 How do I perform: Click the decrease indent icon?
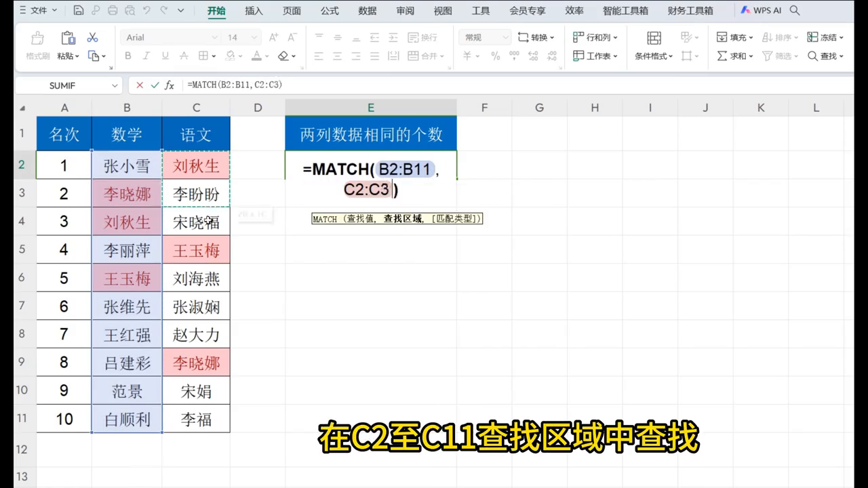(374, 37)
